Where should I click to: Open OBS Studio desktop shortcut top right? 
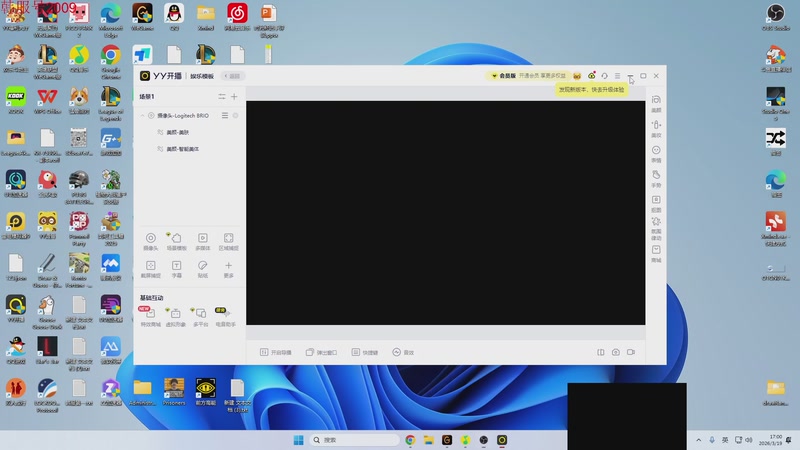tap(776, 17)
